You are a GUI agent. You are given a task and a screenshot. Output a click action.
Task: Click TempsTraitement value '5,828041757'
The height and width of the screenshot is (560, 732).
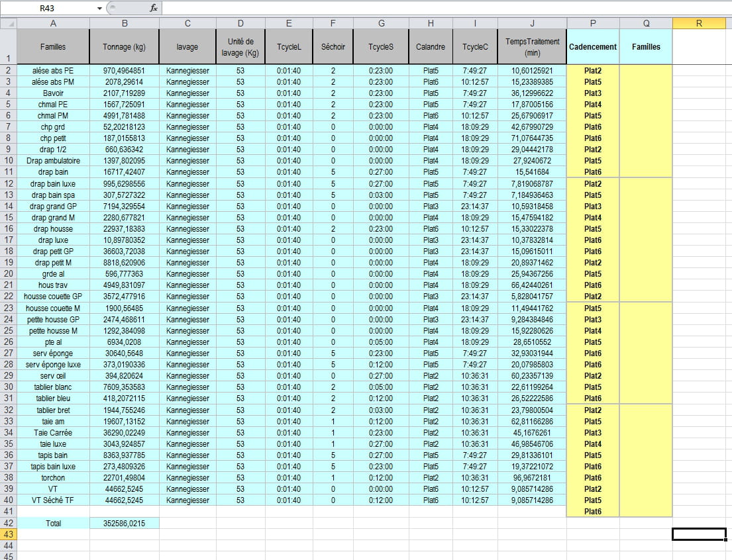coord(532,297)
